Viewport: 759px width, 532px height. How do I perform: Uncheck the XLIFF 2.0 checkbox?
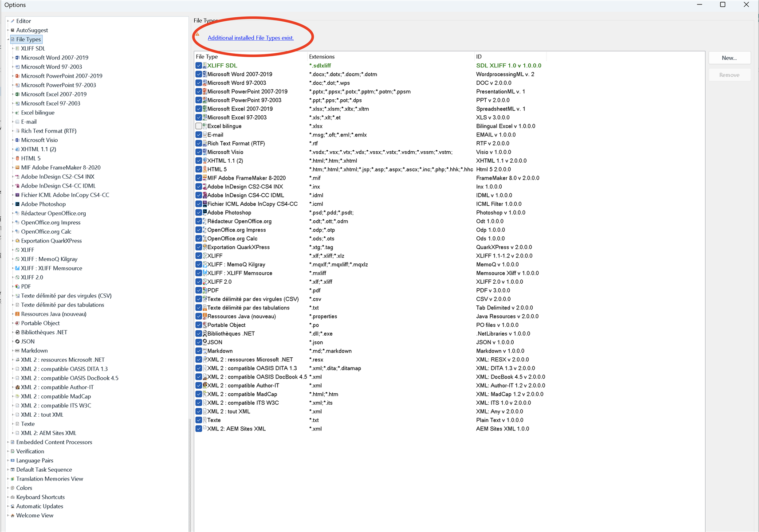[199, 282]
